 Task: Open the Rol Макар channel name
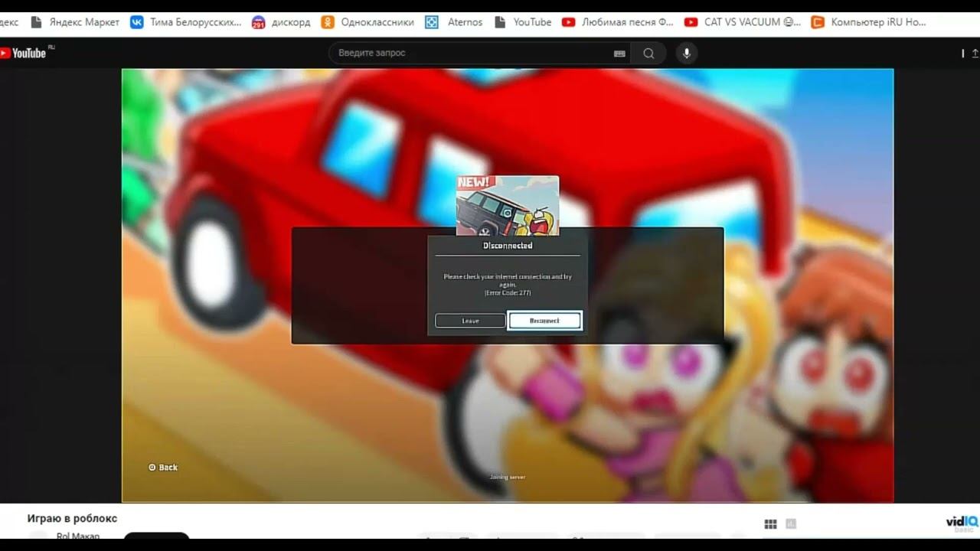pos(77,536)
